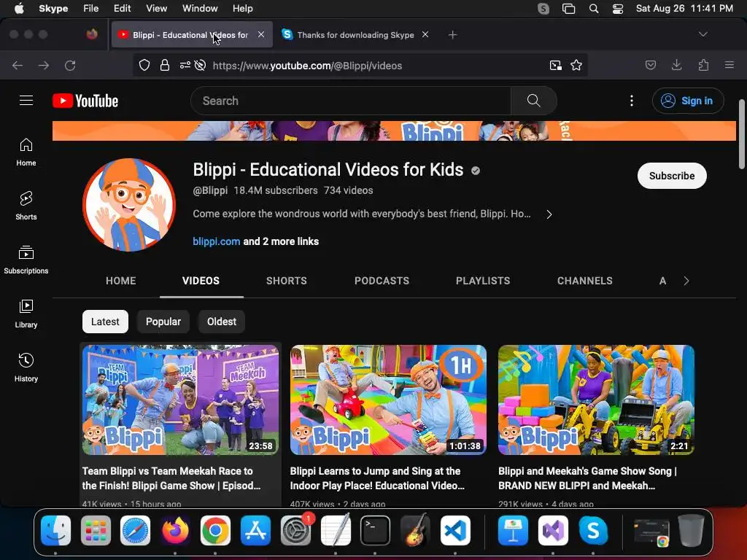Open History in sidebar
This screenshot has width=747, height=560.
tap(26, 367)
